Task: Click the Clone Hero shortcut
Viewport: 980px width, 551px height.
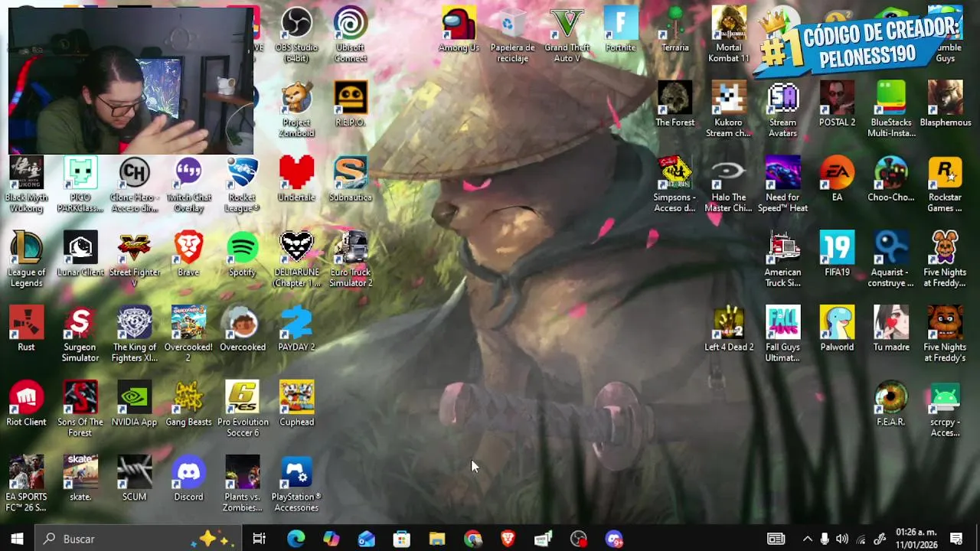Action: tap(134, 173)
